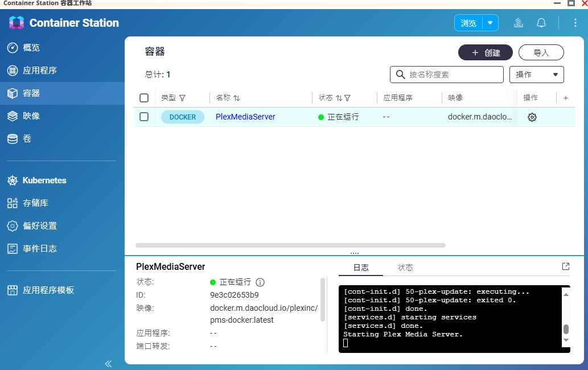588x370 pixels.
Task: Select 容器 in the sidebar
Action: point(62,93)
